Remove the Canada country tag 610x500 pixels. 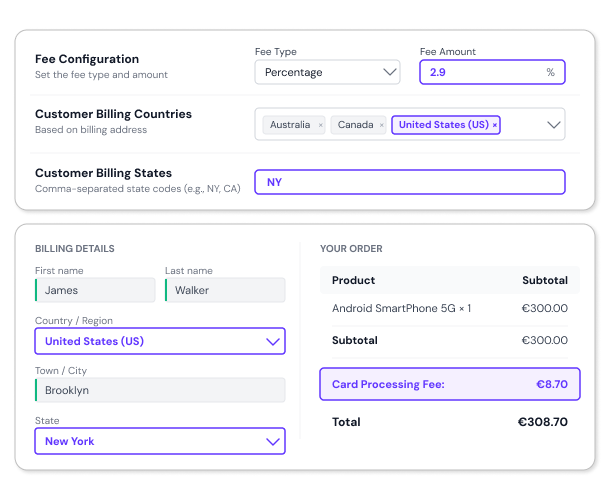[382, 125]
